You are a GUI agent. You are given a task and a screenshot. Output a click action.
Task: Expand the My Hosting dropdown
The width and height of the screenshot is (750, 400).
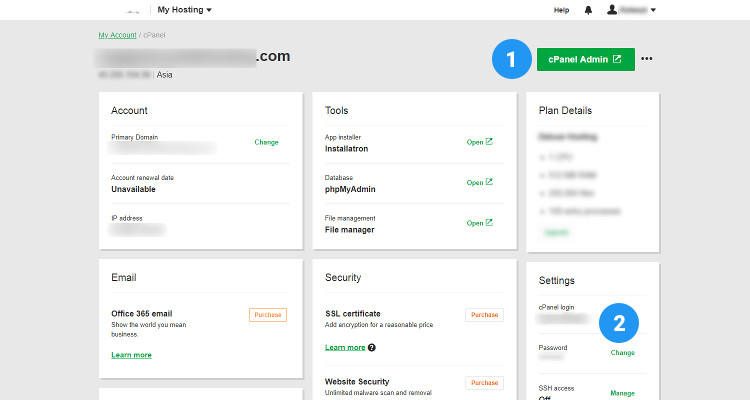[185, 10]
